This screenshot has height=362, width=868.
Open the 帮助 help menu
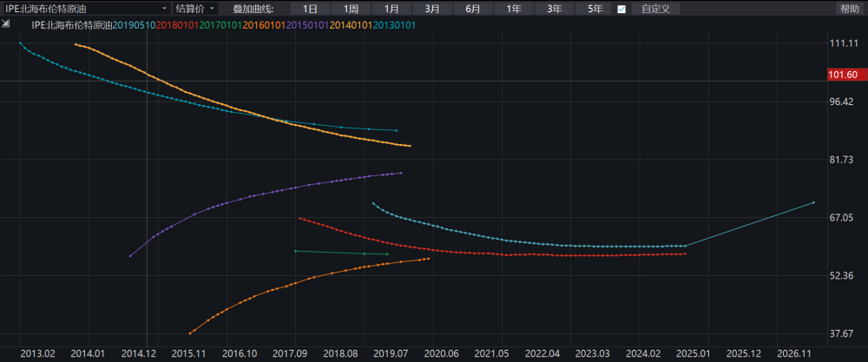[850, 9]
